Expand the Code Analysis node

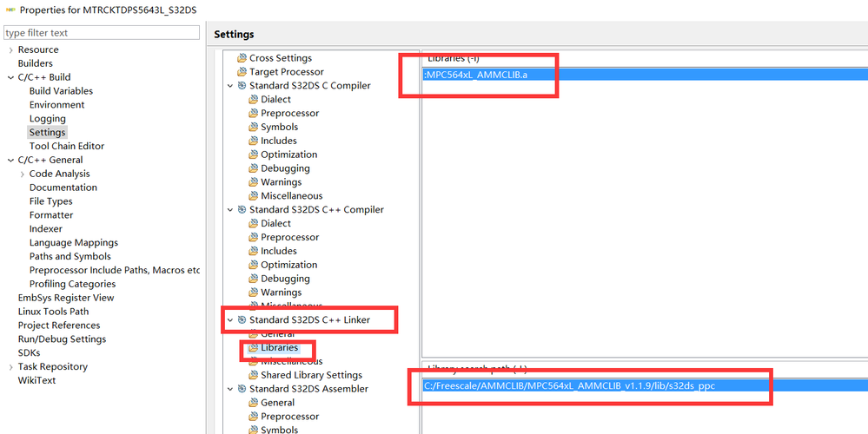22,174
